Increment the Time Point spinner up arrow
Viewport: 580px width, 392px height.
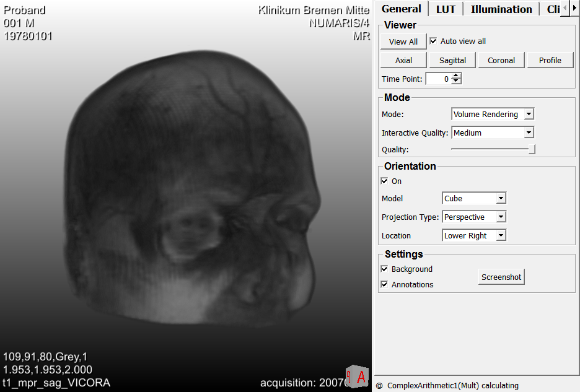tap(457, 76)
